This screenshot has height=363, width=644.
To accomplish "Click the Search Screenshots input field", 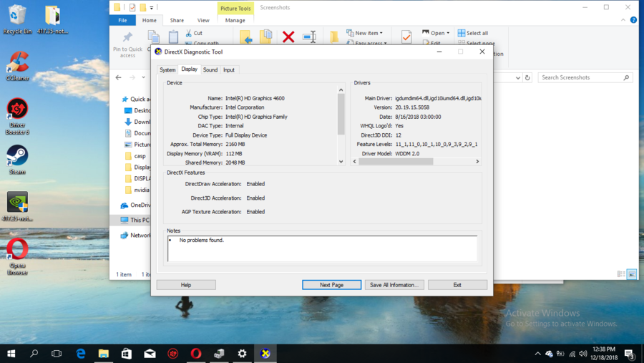I will coord(585,77).
